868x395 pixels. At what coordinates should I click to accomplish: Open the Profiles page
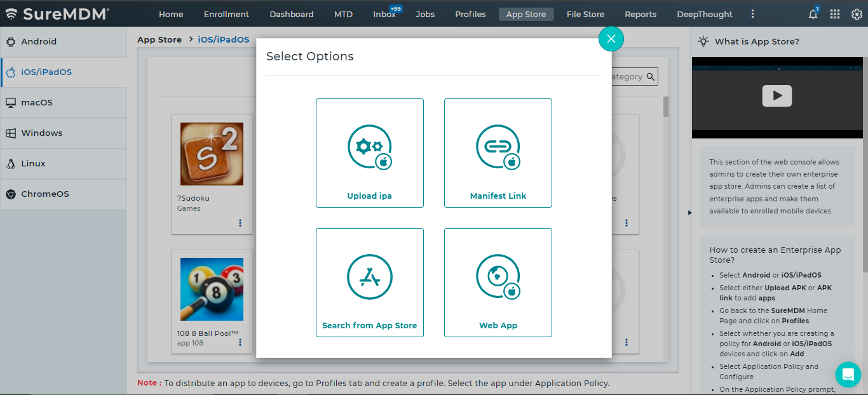(x=470, y=14)
